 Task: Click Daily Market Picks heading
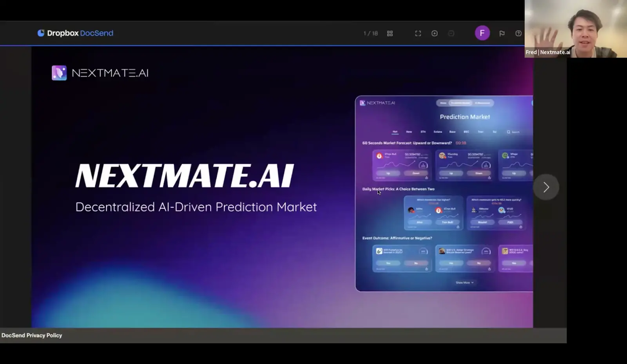pos(399,189)
